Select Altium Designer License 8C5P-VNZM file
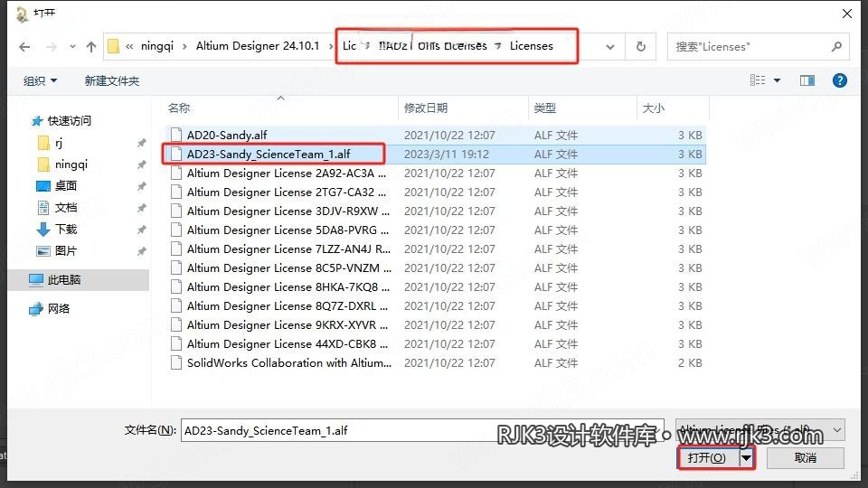The width and height of the screenshot is (868, 488). pos(435,267)
